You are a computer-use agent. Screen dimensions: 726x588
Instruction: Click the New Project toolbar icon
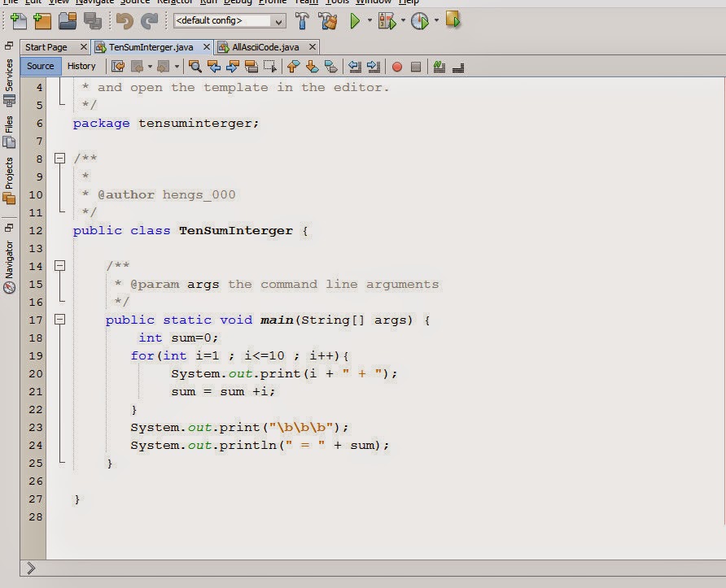point(42,21)
